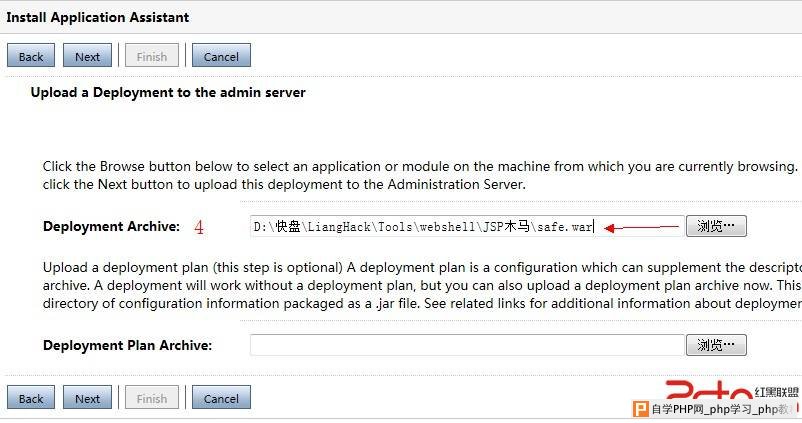This screenshot has height=423, width=802.
Task: Proceed with the bottom Next button
Action: 87,397
